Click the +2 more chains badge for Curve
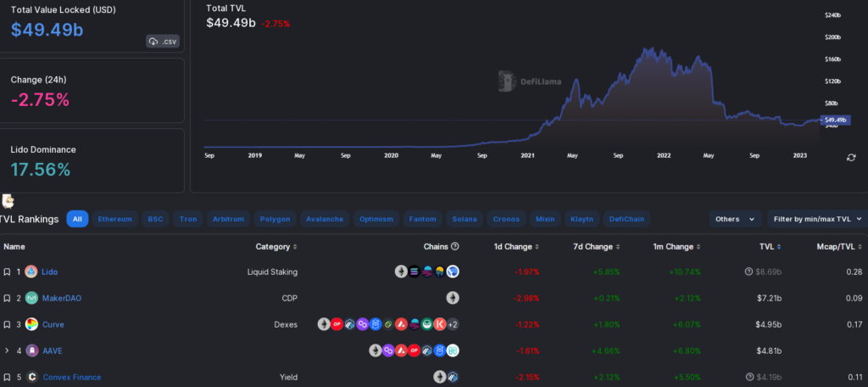Screen dimensions: 868x387 point(453,324)
